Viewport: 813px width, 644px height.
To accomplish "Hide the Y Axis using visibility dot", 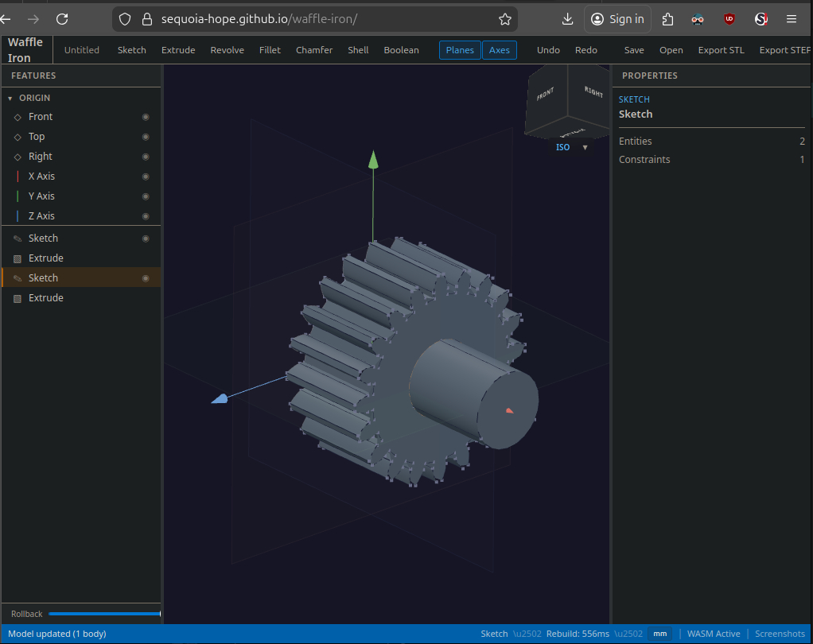I will coord(146,196).
